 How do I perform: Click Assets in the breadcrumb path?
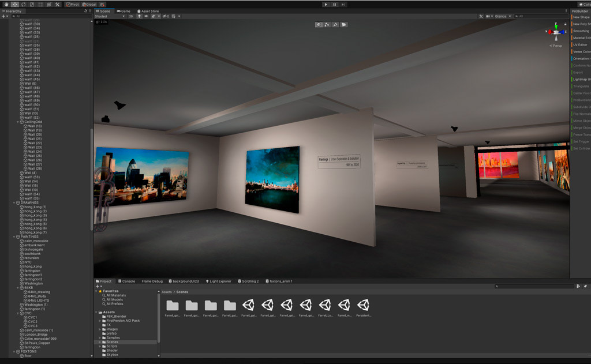(167, 292)
